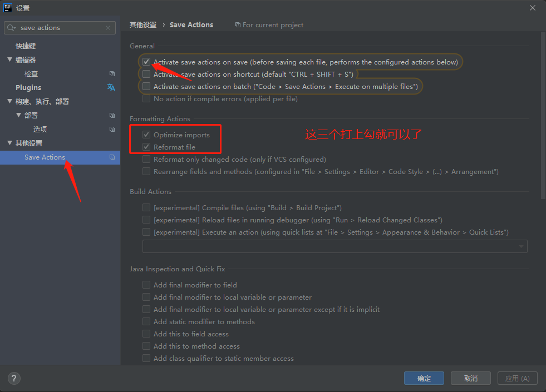This screenshot has height=392, width=546.
Task: Collapse the 编辑器 tree section
Action: [x=9, y=59]
